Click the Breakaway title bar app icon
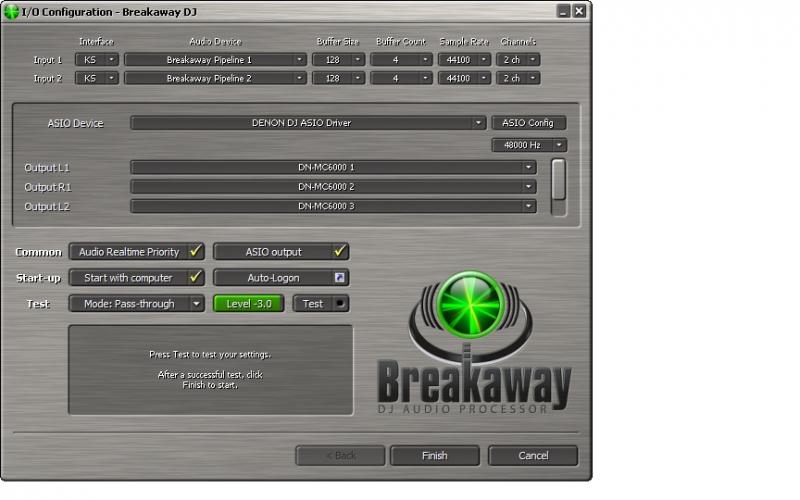The width and height of the screenshot is (800, 500). (x=11, y=11)
